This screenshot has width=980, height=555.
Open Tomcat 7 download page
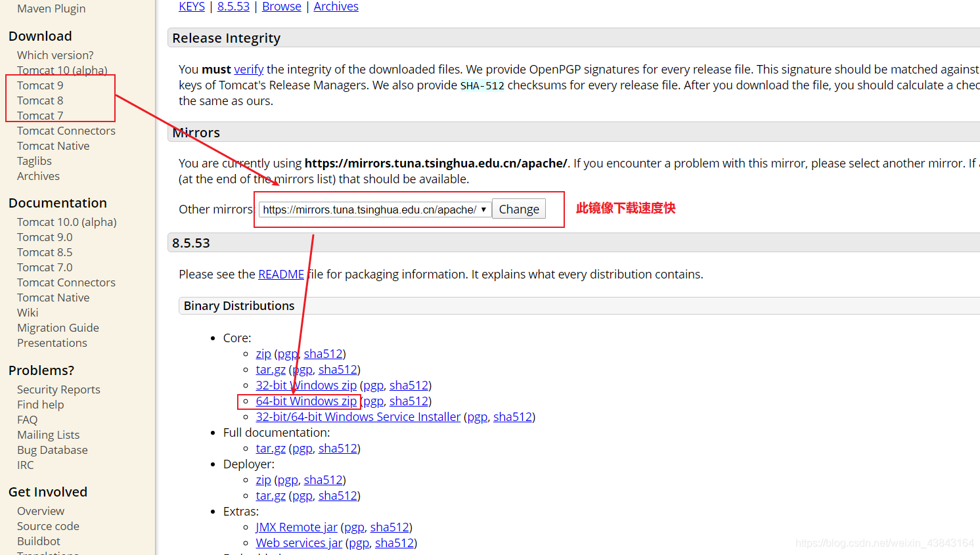point(40,116)
